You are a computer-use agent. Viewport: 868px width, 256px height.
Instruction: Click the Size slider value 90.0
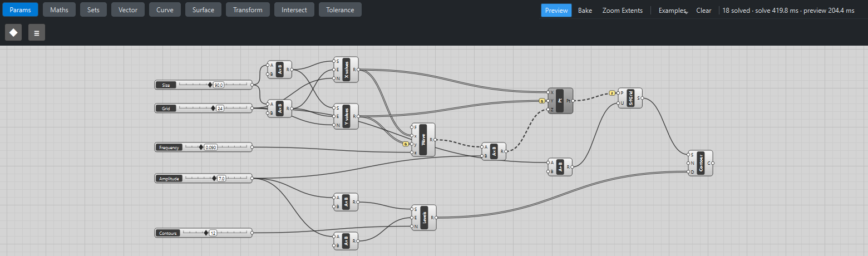pyautogui.click(x=219, y=85)
